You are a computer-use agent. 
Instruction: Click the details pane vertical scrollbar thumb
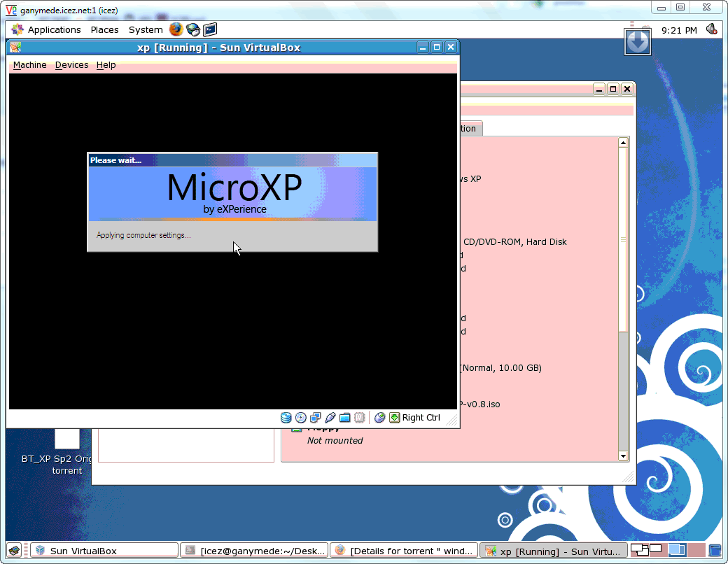click(x=623, y=240)
